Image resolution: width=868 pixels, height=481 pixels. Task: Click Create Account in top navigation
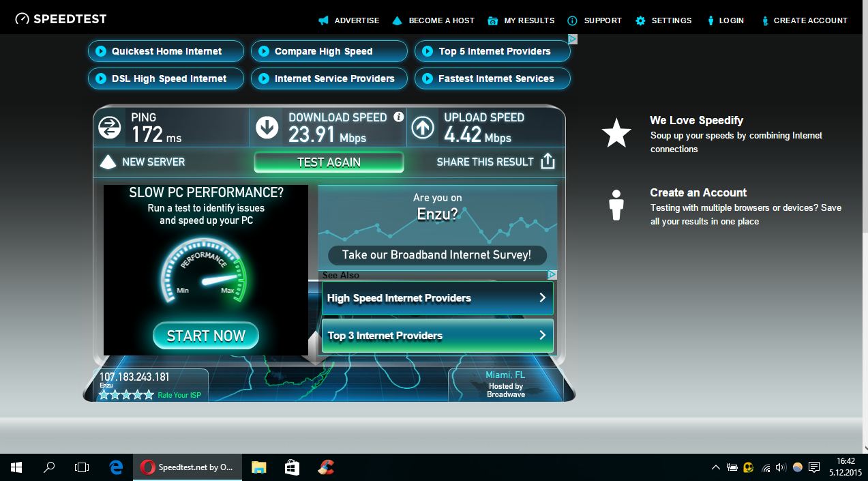(x=805, y=20)
